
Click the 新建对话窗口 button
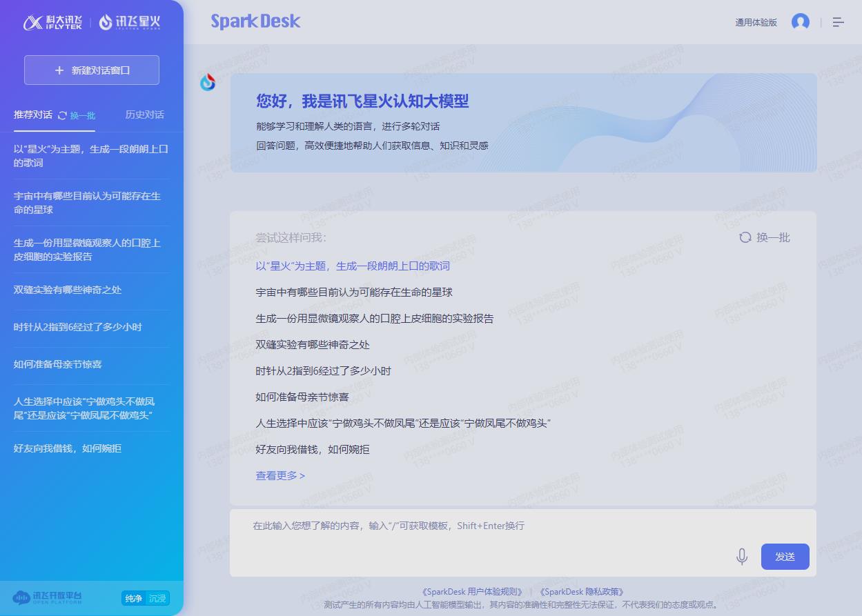[x=92, y=70]
